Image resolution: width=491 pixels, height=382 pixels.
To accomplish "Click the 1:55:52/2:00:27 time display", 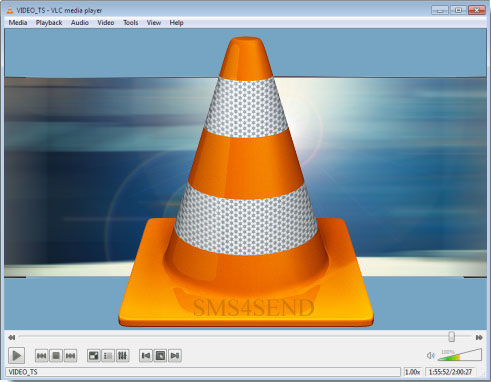I will pos(450,372).
